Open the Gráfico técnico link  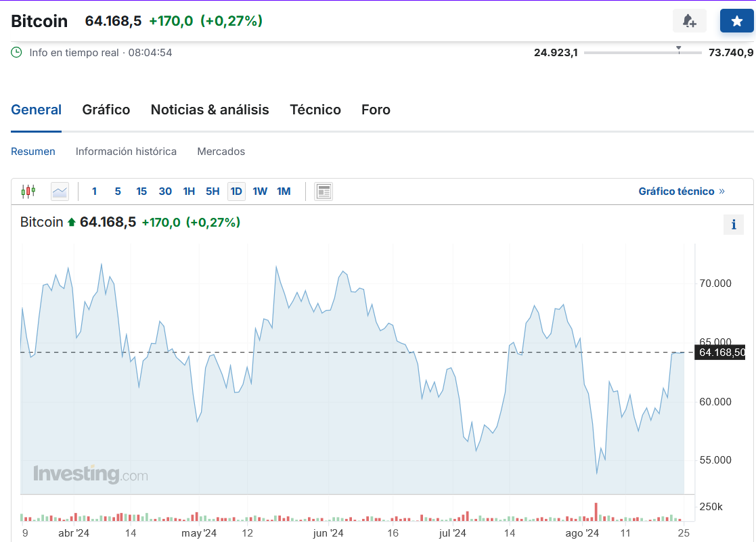[682, 191]
